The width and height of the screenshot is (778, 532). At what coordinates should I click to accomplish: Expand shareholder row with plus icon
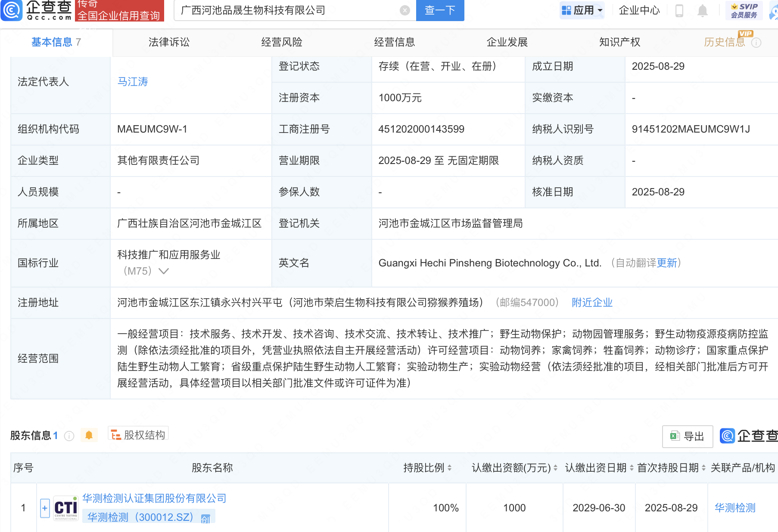(x=45, y=508)
